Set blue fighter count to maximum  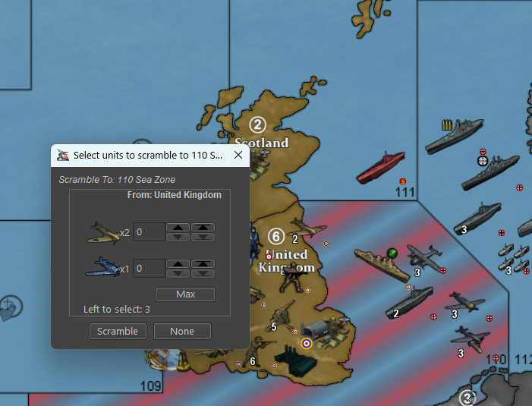tap(203, 263)
